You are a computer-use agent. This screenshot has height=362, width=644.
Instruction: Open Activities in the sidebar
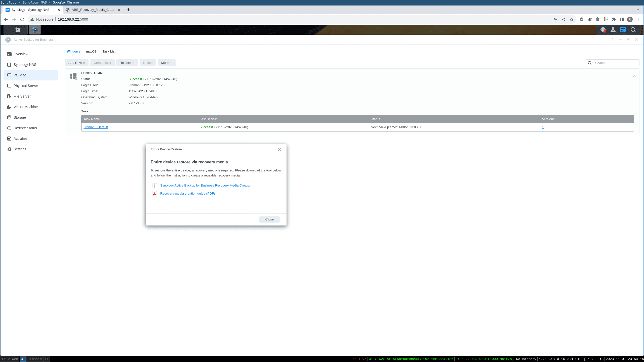point(31,139)
